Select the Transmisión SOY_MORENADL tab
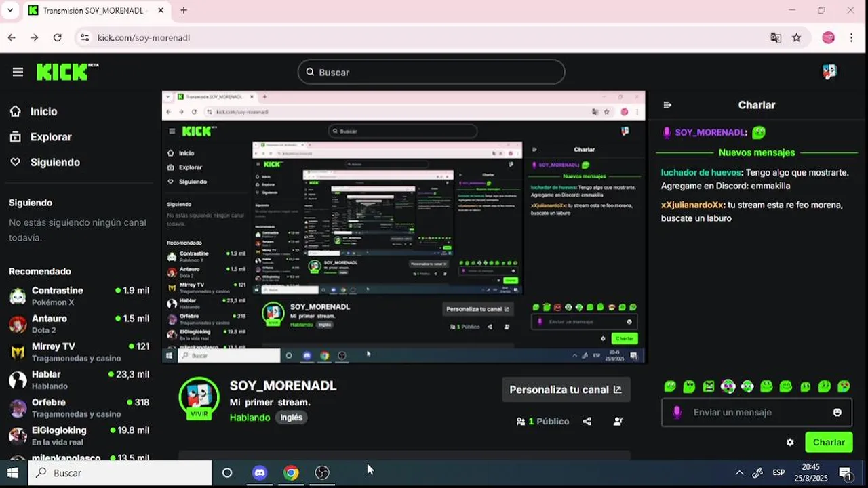 point(96,10)
